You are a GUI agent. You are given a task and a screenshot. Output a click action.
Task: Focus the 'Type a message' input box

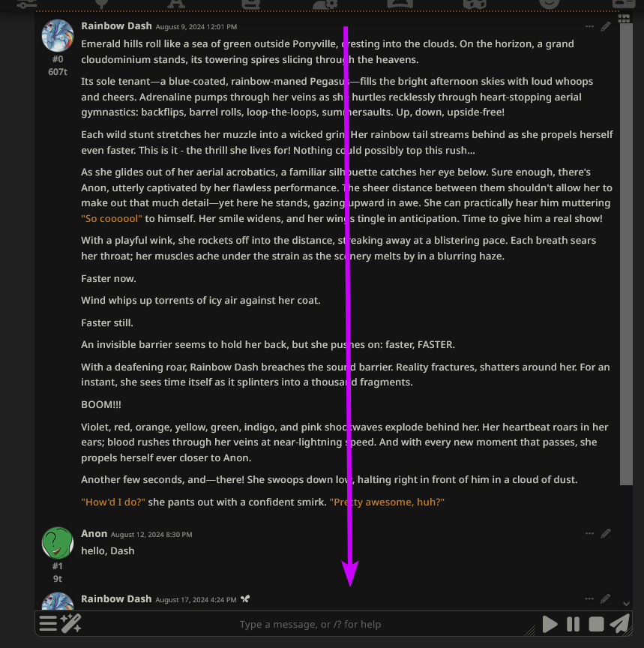[310, 624]
